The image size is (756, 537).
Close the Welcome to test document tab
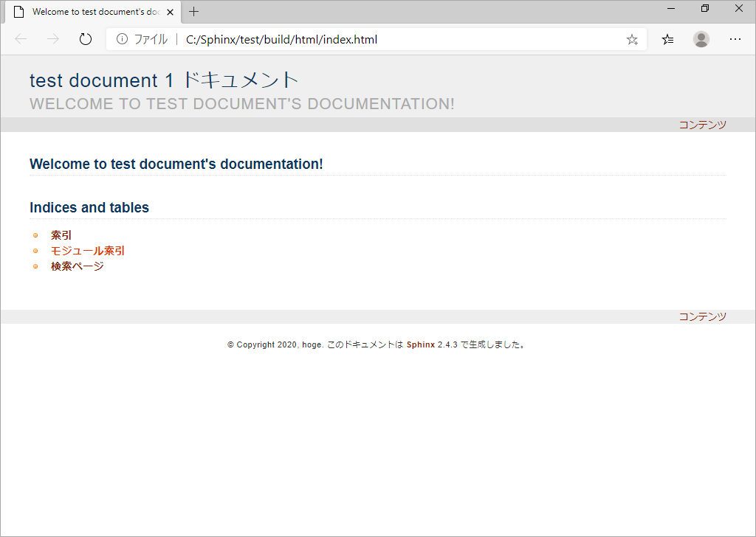coord(171,12)
